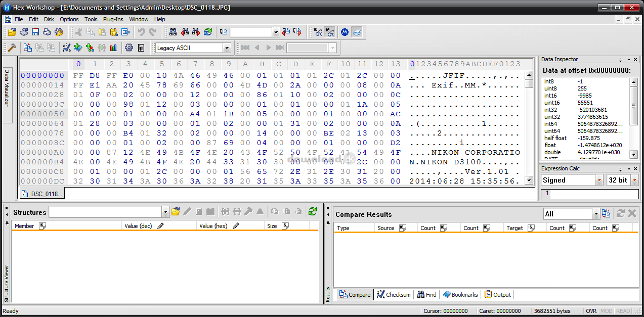Open the Signed type dropdown in Expression Calc
This screenshot has height=317, width=644.
599,180
